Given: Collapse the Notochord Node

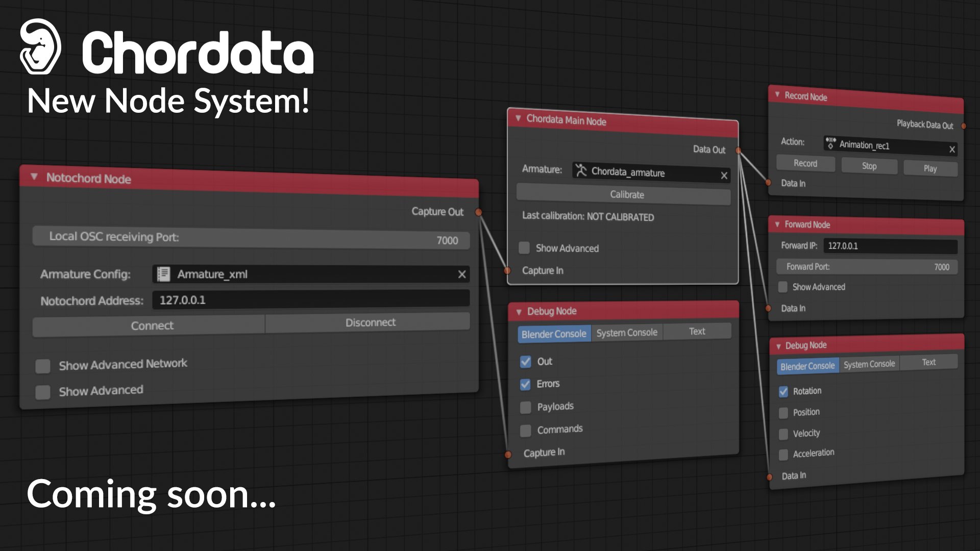Looking at the screenshot, I should [34, 177].
